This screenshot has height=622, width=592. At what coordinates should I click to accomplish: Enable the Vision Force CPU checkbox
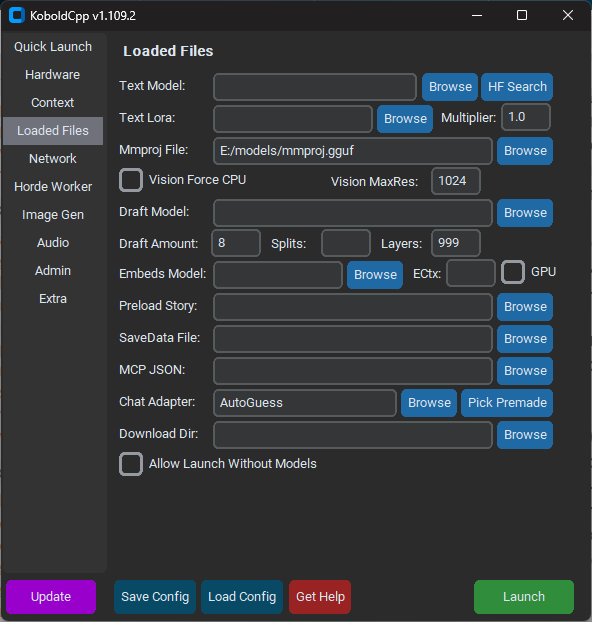coord(131,180)
